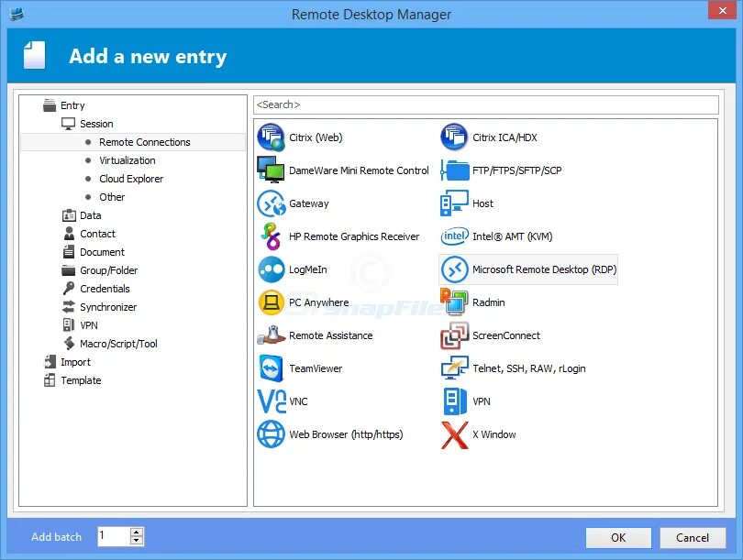The image size is (743, 560).
Task: Select the Microsoft Remote Desktop (RDP) icon
Action: point(454,269)
